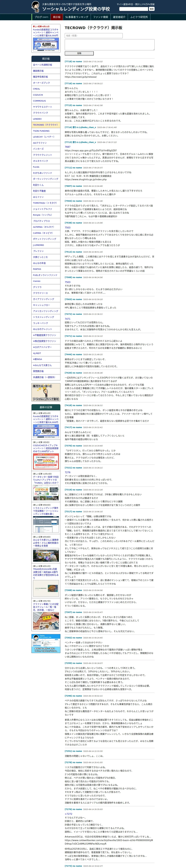Open LENDEX board link
This screenshot has width=186, height=868.
[x=46, y=119]
